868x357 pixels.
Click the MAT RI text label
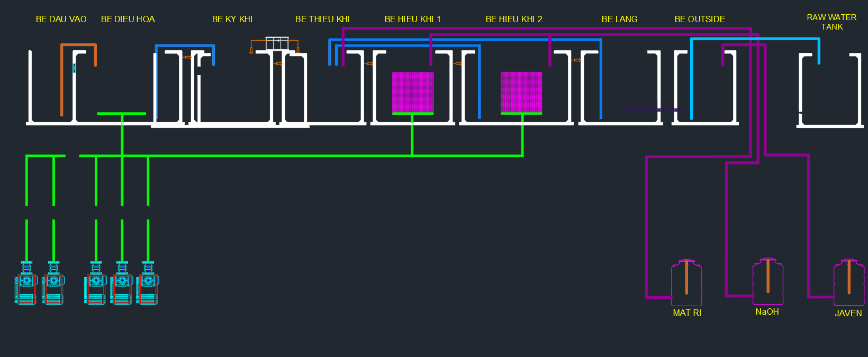pos(687,313)
